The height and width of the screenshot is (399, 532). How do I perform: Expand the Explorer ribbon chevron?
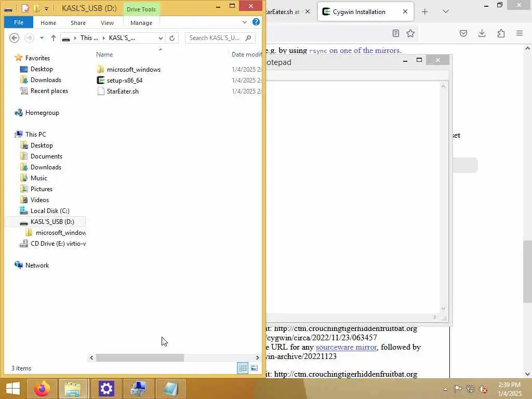point(245,22)
